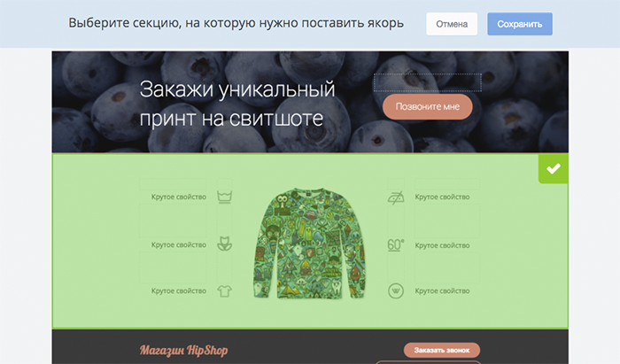This screenshot has height=364, width=620.
Task: Select the 60° temperature icon
Action: [x=396, y=245]
